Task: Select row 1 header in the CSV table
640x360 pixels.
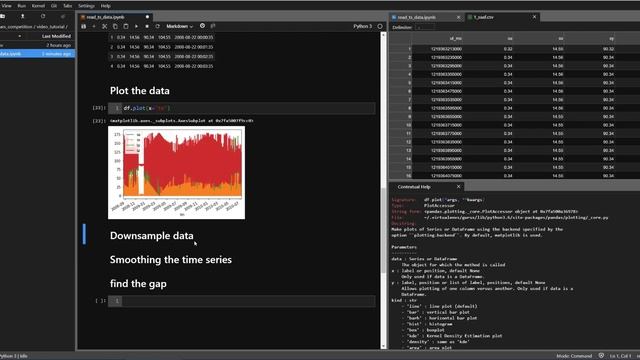Action: coord(400,49)
